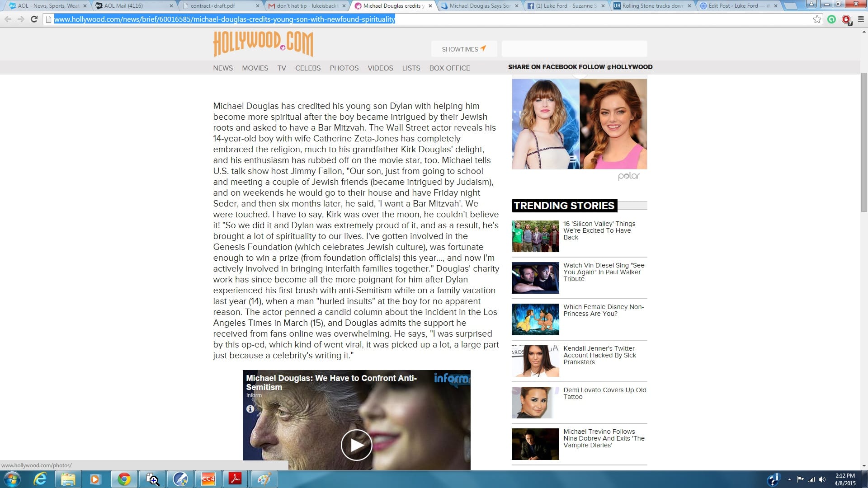Open Demi Lovato Covers Up Tattoo story
This screenshot has width=868, height=488.
604,393
